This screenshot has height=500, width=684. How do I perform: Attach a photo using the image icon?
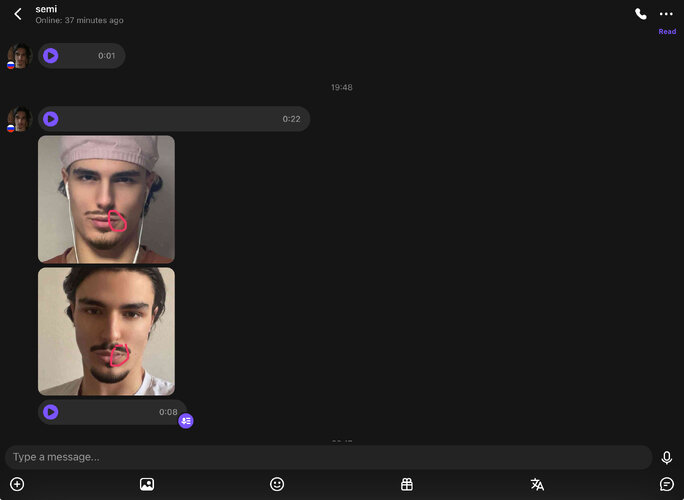click(x=147, y=484)
